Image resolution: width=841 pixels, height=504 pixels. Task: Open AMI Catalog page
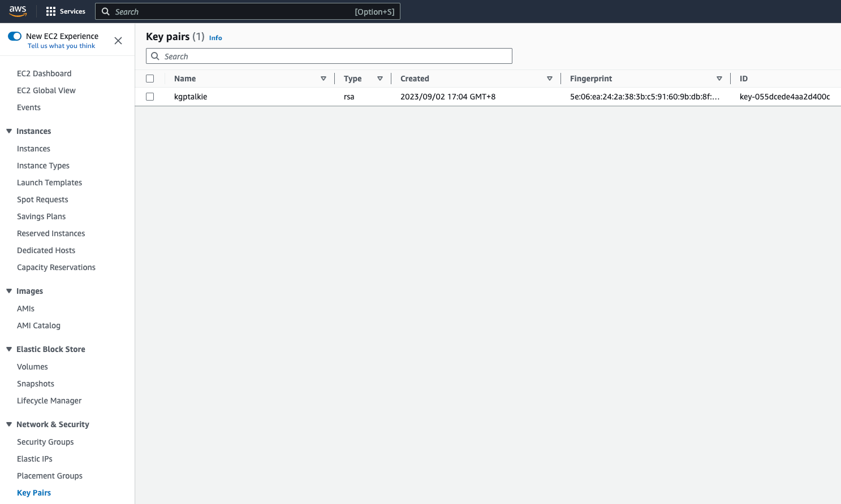pos(38,325)
